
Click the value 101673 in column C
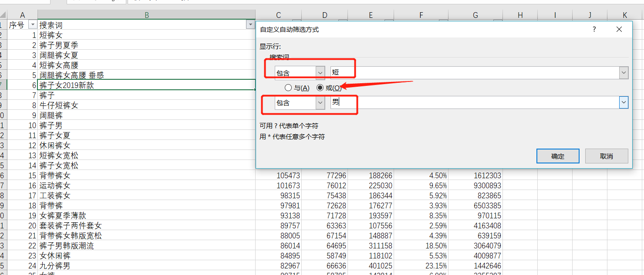288,186
